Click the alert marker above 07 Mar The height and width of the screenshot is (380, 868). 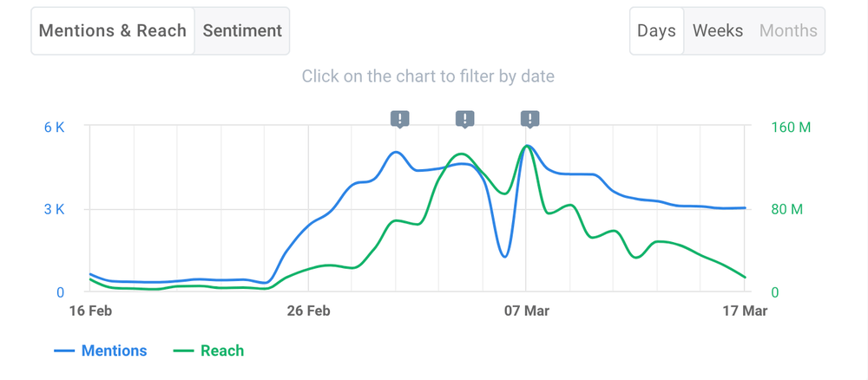pyautogui.click(x=529, y=119)
